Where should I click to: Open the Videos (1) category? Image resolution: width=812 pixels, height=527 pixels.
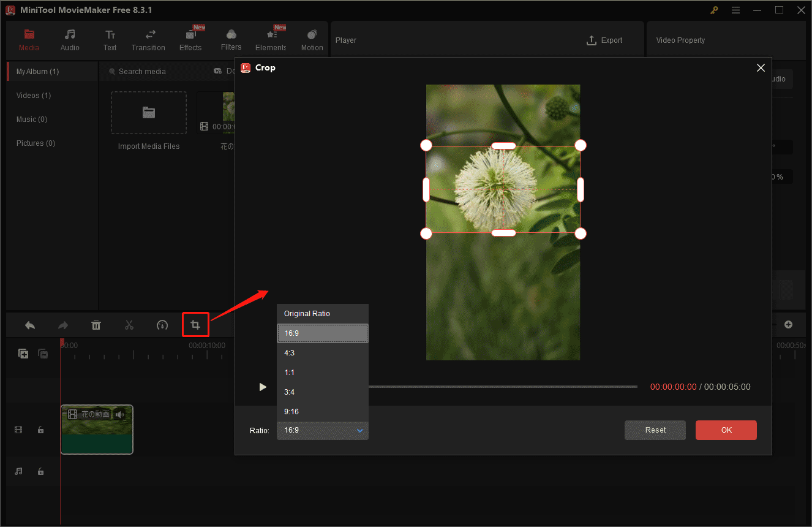(x=34, y=96)
